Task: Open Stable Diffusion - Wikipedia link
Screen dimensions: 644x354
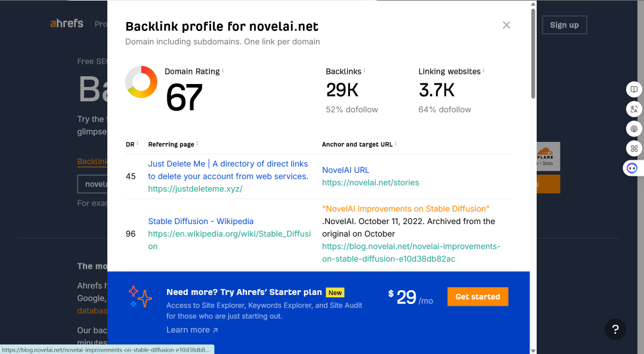Action: click(201, 221)
